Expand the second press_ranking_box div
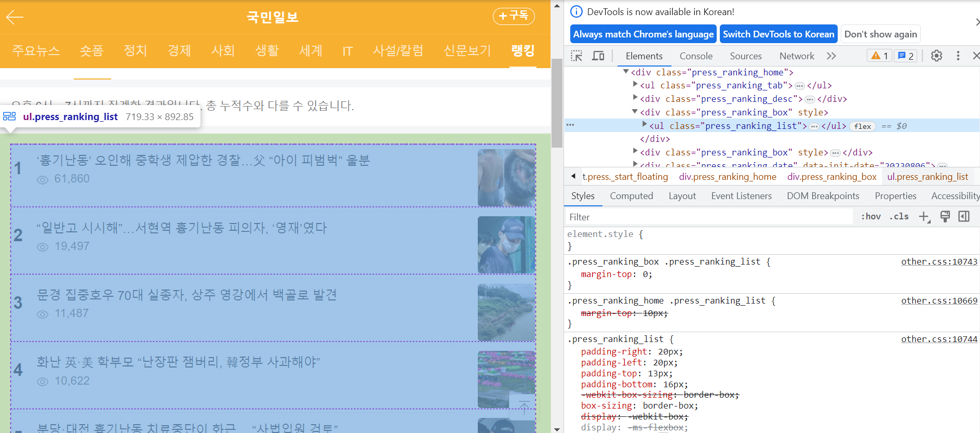The width and height of the screenshot is (980, 433). click(635, 151)
